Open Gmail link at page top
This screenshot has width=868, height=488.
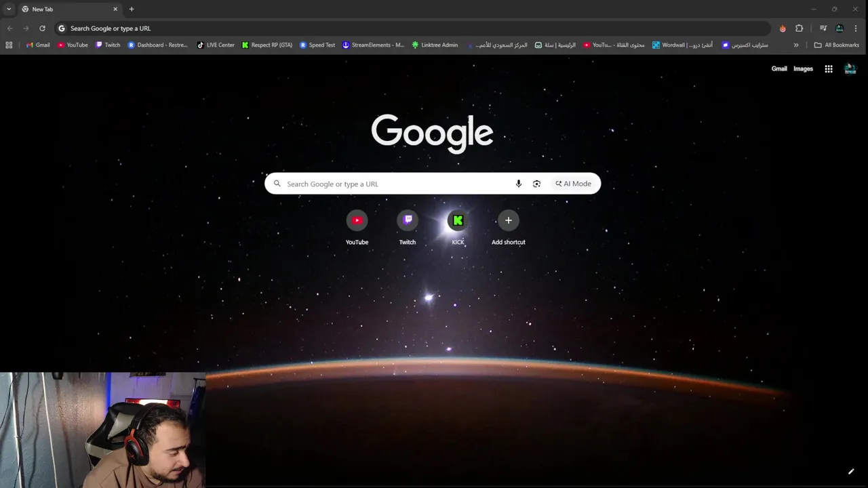(779, 68)
